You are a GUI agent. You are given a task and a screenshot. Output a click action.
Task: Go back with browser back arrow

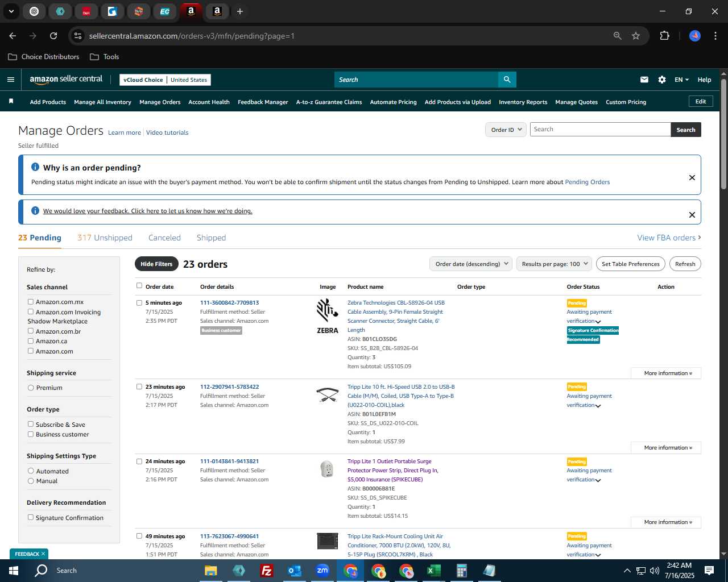tap(13, 36)
